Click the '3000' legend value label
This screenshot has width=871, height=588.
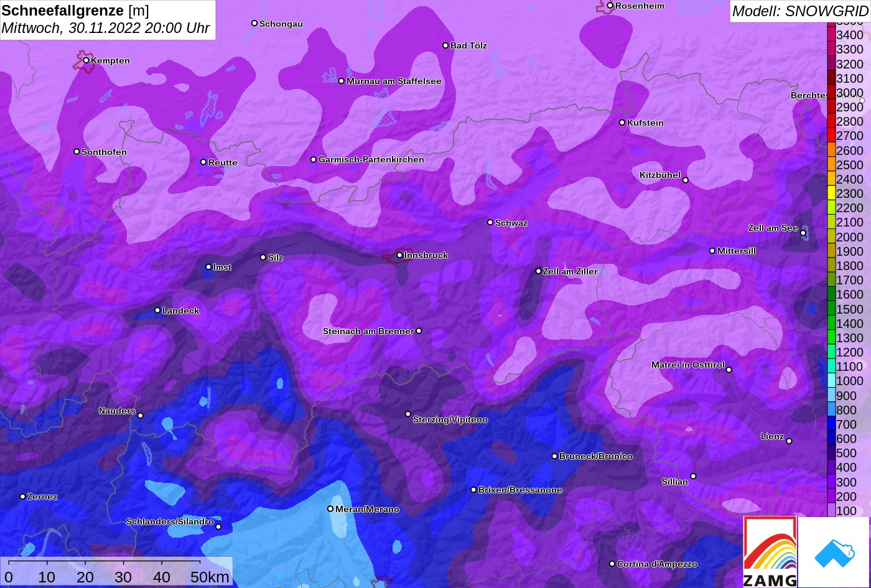(850, 93)
